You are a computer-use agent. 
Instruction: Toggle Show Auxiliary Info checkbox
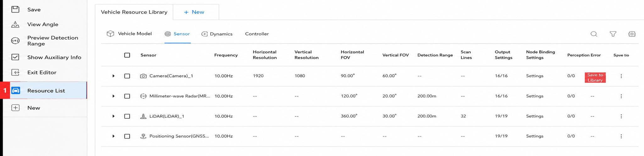click(15, 57)
